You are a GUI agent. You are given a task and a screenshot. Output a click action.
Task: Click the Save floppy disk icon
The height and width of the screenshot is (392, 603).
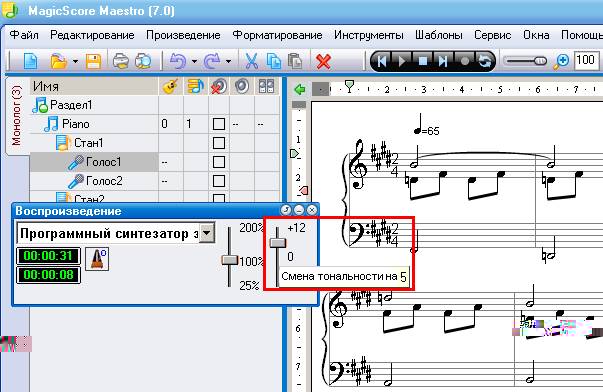click(93, 61)
